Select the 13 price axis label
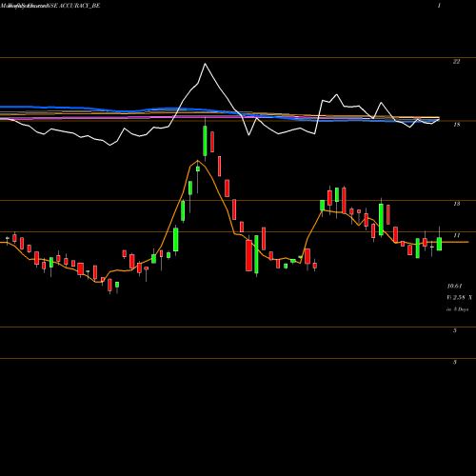The image size is (476, 476). click(456, 204)
